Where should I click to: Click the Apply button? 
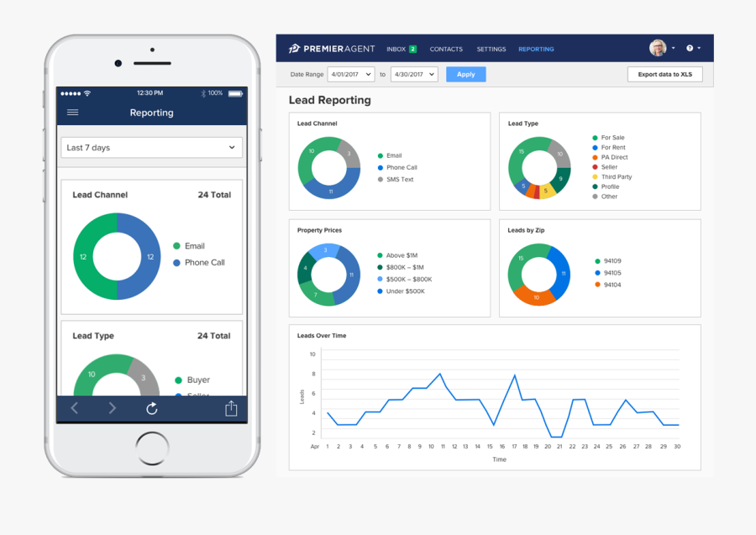tap(465, 74)
